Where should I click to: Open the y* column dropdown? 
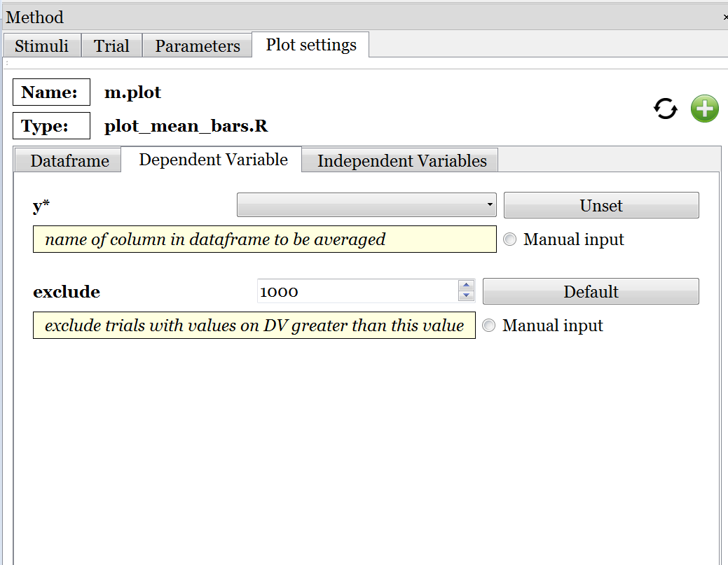click(x=366, y=205)
